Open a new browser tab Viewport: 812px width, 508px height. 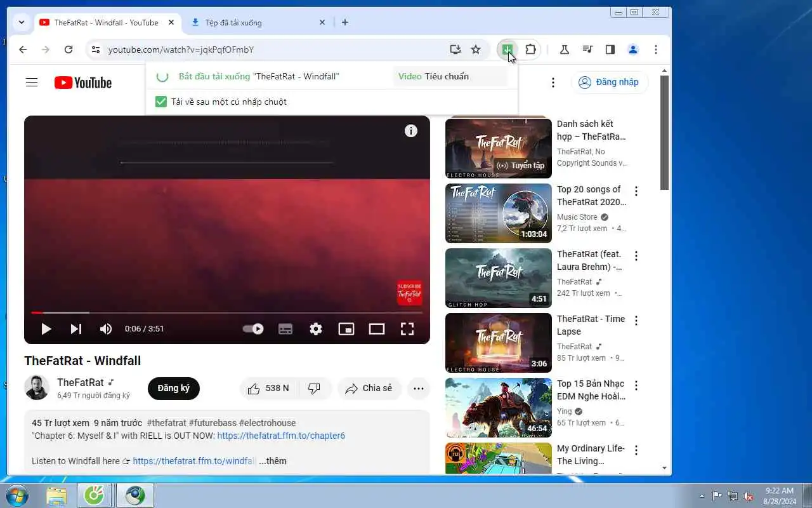pos(344,22)
